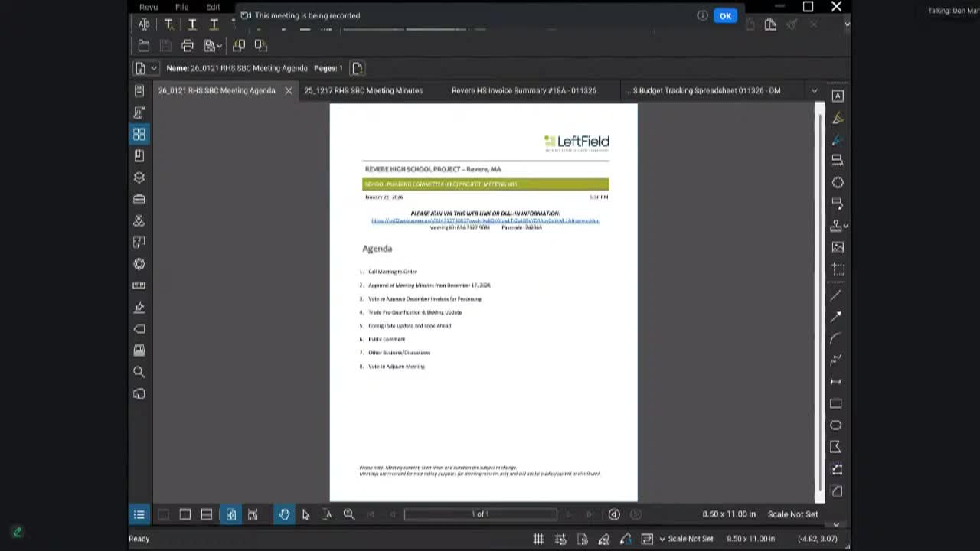
Task: Enable single page view mode
Action: [x=163, y=514]
